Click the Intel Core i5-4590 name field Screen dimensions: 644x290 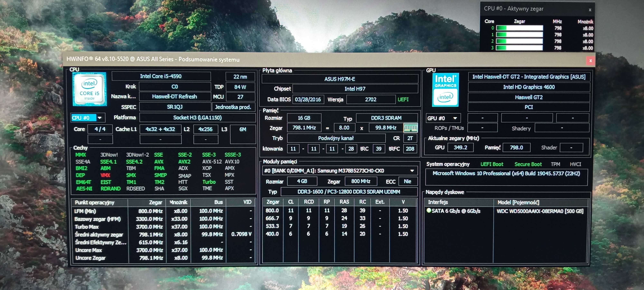[161, 76]
